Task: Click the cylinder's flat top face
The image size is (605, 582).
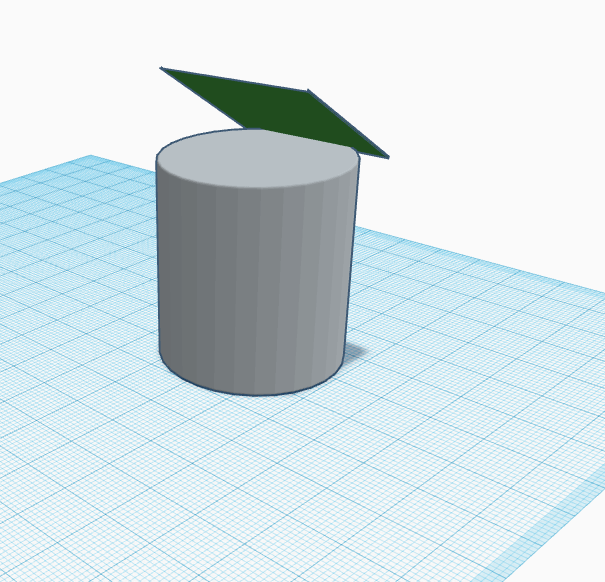Action: (250, 158)
